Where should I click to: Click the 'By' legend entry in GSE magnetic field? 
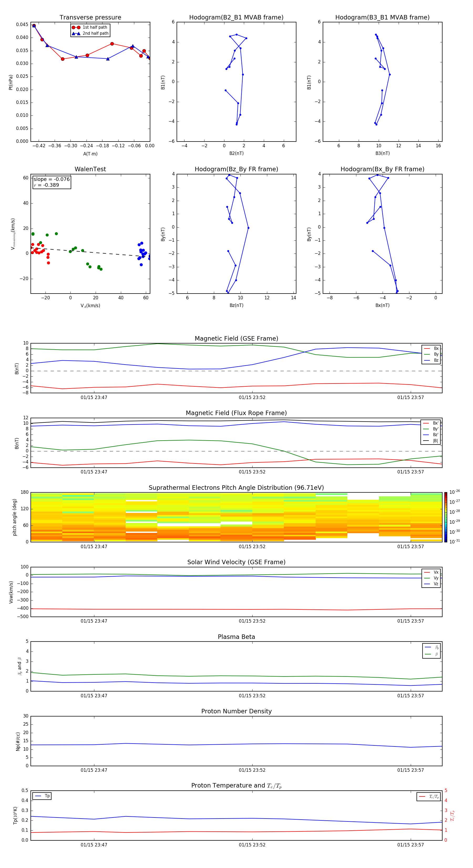click(x=431, y=354)
